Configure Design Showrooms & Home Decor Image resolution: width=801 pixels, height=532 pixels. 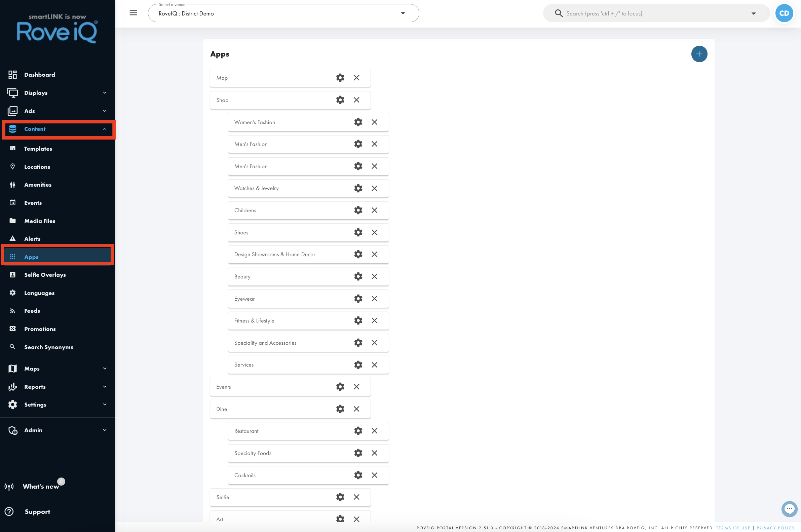pos(358,255)
